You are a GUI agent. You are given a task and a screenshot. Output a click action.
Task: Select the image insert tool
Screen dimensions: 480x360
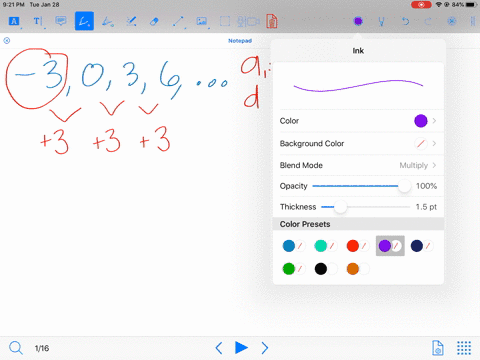202,22
